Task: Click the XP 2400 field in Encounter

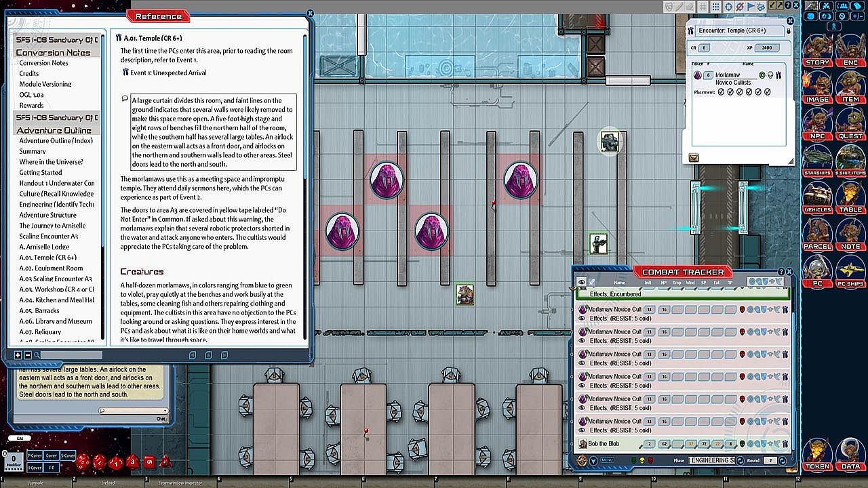Action: (x=766, y=48)
